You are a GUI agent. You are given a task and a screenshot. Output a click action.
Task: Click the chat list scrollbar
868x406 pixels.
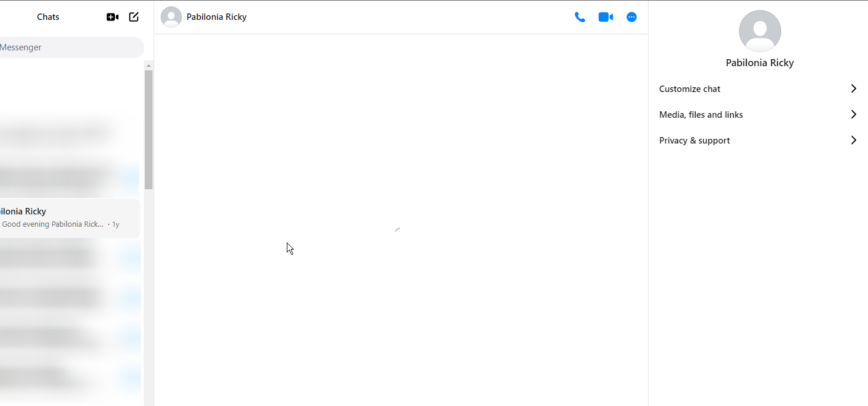pyautogui.click(x=148, y=129)
